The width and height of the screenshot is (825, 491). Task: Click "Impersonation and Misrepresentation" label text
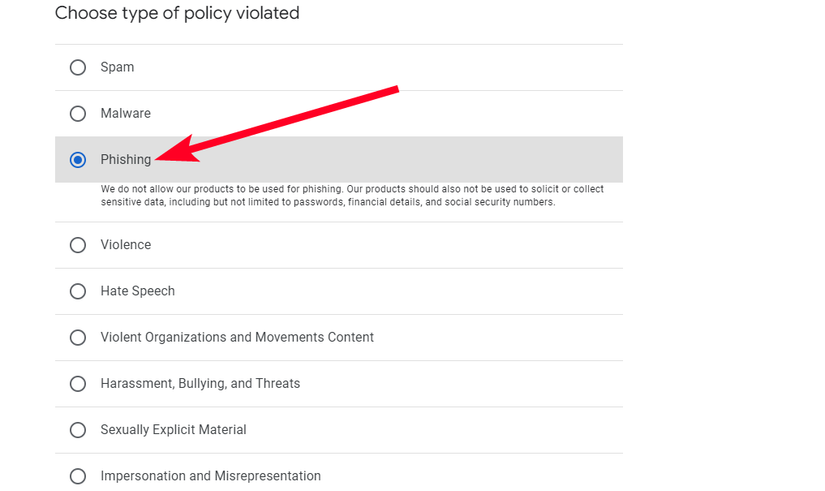tap(210, 476)
